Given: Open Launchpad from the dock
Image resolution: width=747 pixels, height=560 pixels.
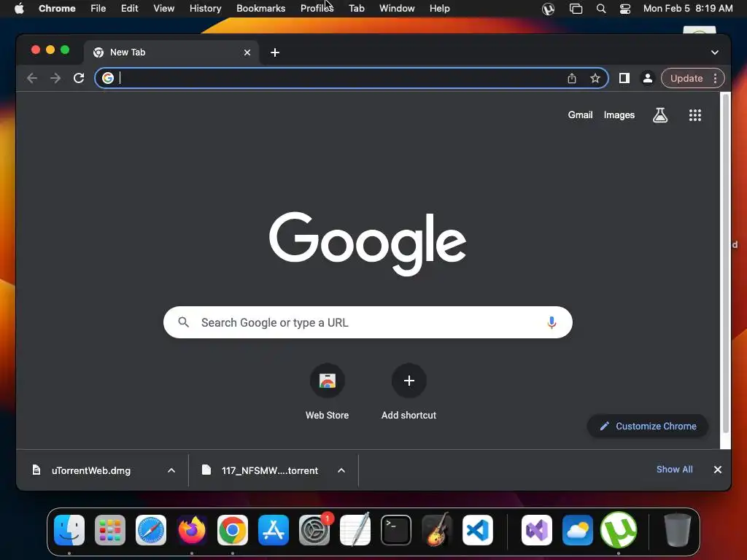Looking at the screenshot, I should pos(110,530).
